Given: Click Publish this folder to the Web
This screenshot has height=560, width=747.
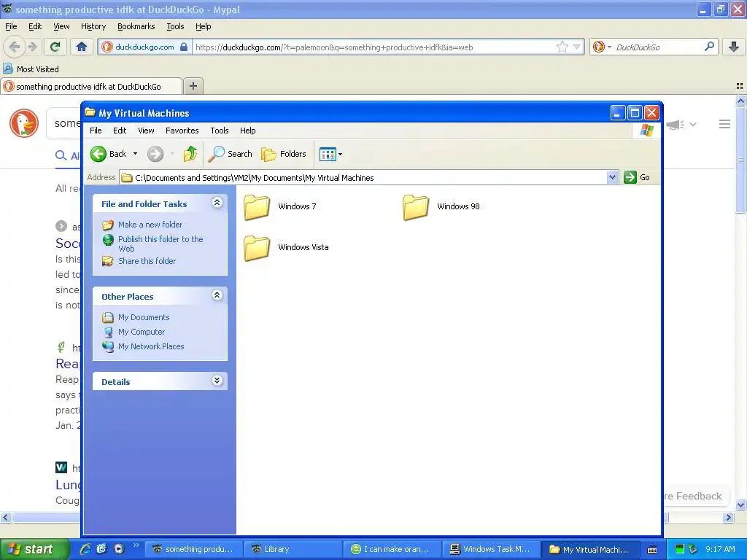Looking at the screenshot, I should (x=160, y=244).
